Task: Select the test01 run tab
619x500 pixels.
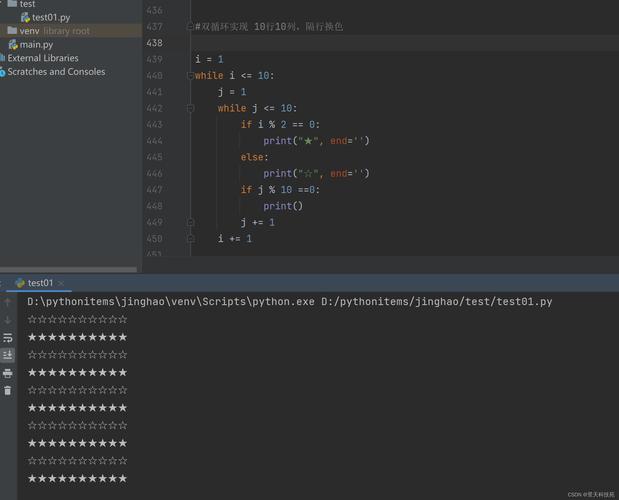Action: (39, 283)
